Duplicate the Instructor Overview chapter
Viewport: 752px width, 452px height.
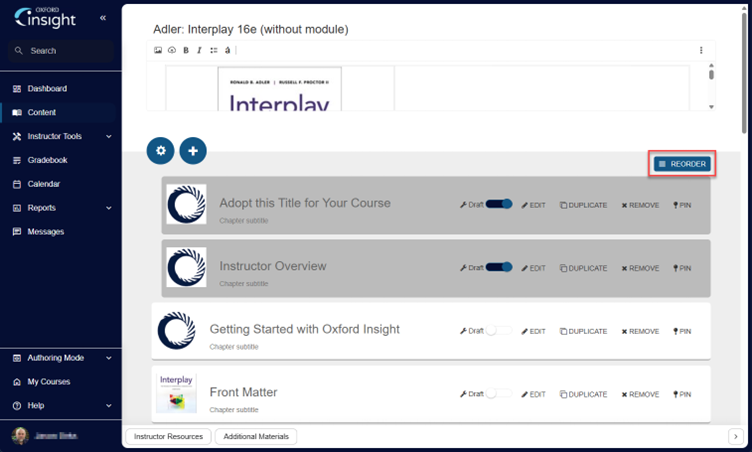pyautogui.click(x=583, y=268)
